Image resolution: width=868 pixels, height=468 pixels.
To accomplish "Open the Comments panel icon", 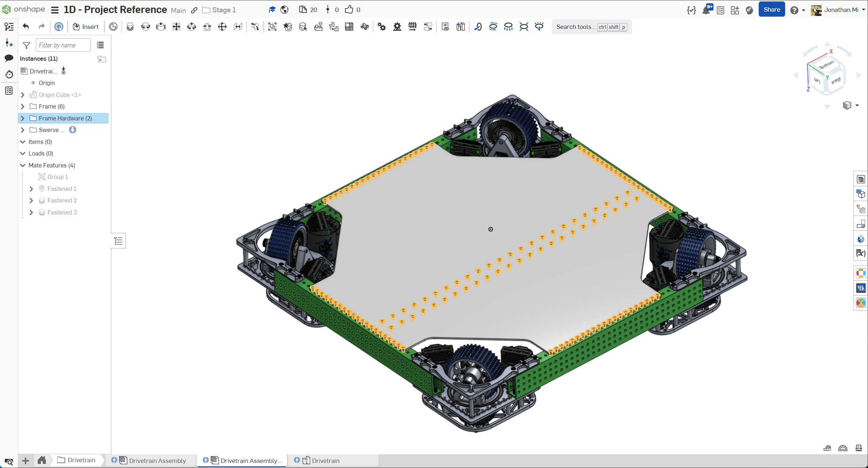I will click(x=9, y=58).
